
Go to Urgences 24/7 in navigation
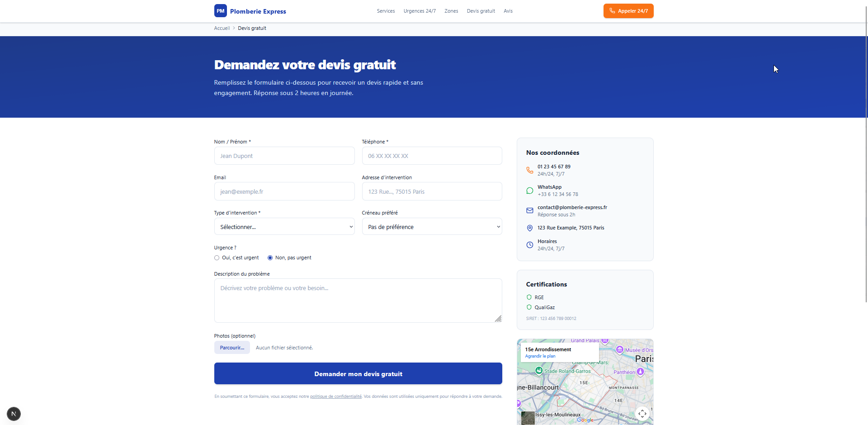(x=420, y=11)
